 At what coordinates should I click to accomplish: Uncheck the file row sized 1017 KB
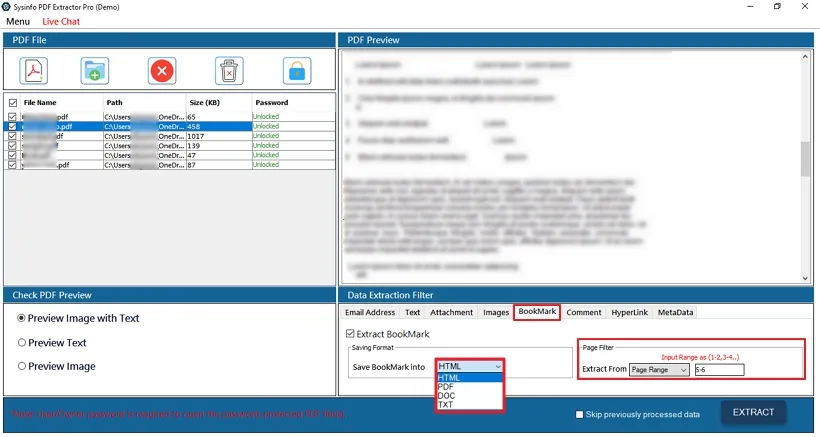pos(13,136)
